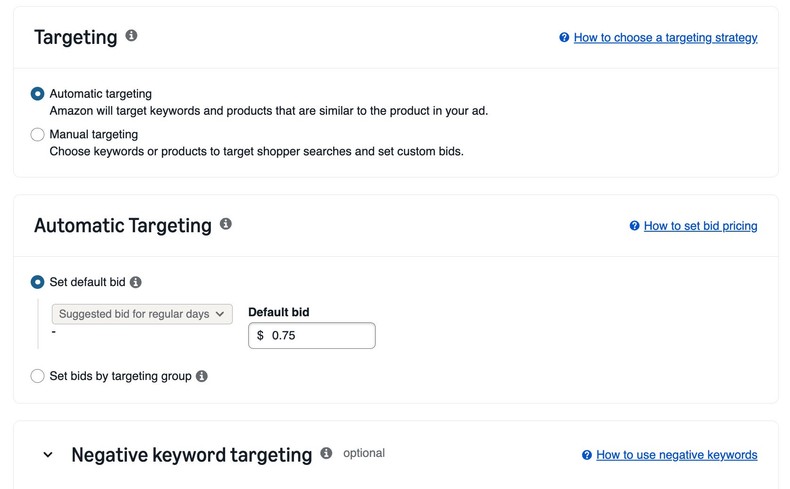Choose Set bids by targeting group
The height and width of the screenshot is (489, 790).
tap(38, 377)
